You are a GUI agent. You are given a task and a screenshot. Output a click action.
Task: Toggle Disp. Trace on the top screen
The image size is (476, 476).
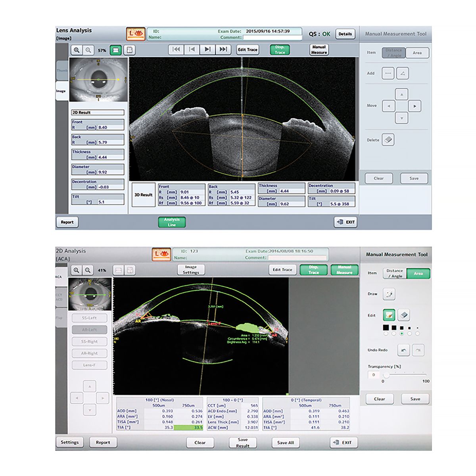coord(280,49)
